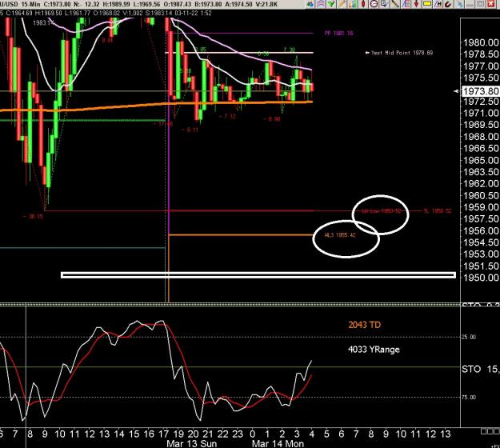Click the Mar 14 Mon date label
Viewport: 500px width, 448px height.
278,443
